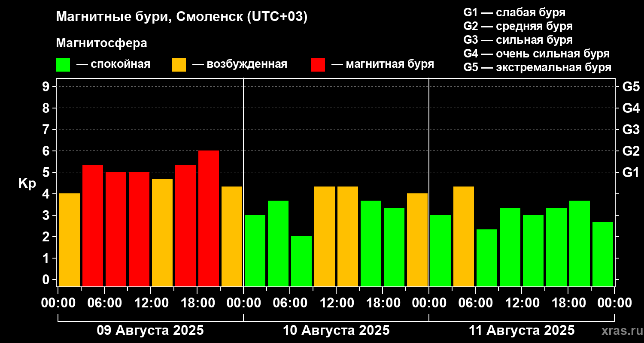Click the 'G2' label on the right axis
Viewport: 644px width, 343px height.
(x=631, y=151)
